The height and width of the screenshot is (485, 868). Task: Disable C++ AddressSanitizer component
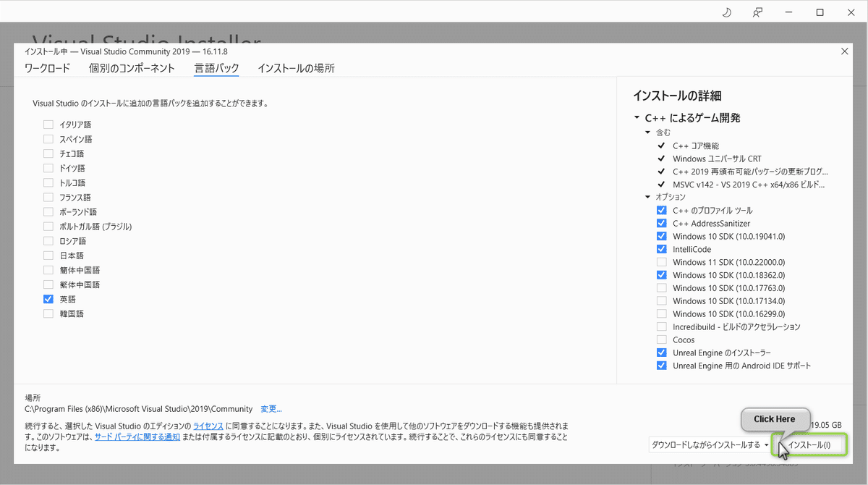click(x=661, y=223)
